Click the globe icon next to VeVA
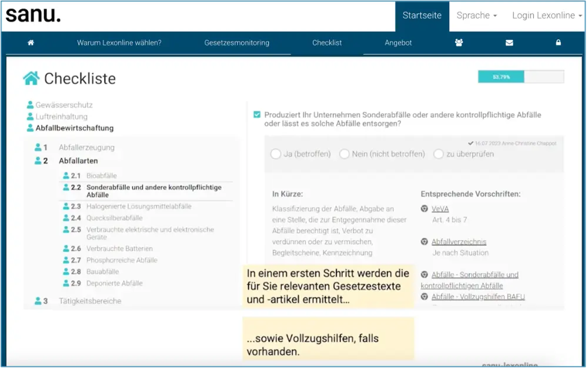Image resolution: width=588 pixels, height=369 pixels. click(424, 209)
